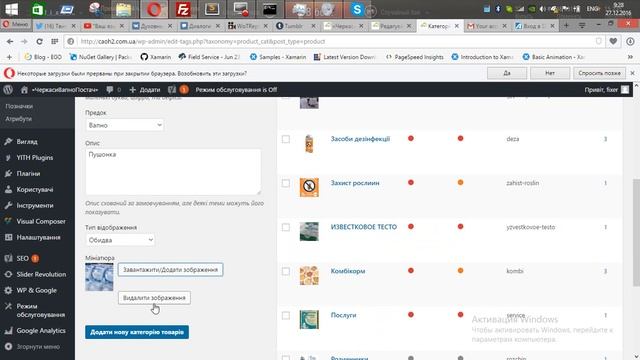Open the PageSpeed Insights bookmark
640x360 pixels.
pyautogui.click(x=415, y=57)
